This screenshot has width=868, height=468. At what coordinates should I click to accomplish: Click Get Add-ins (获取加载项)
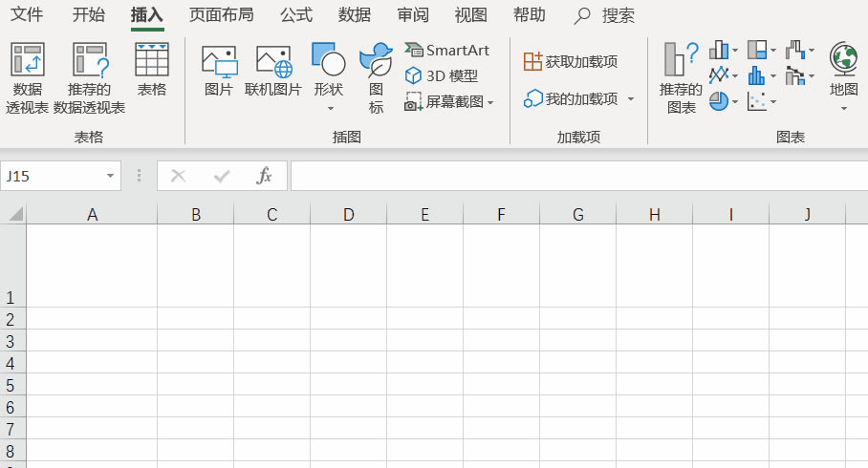571,61
